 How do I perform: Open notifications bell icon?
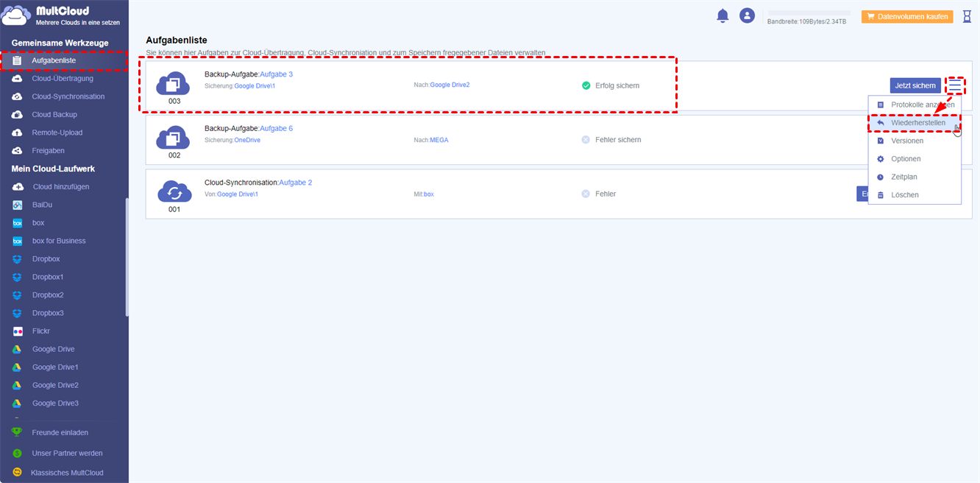pyautogui.click(x=722, y=15)
